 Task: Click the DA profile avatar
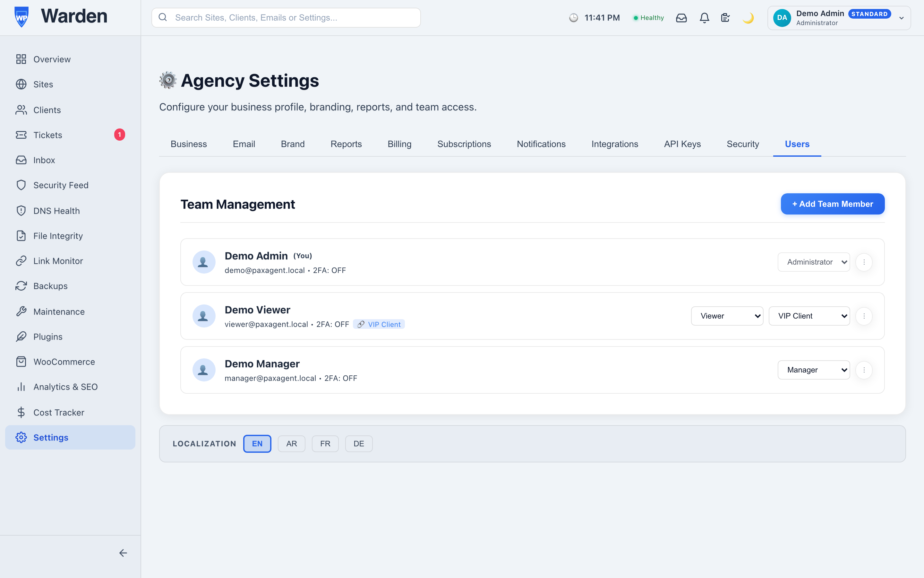782,18
